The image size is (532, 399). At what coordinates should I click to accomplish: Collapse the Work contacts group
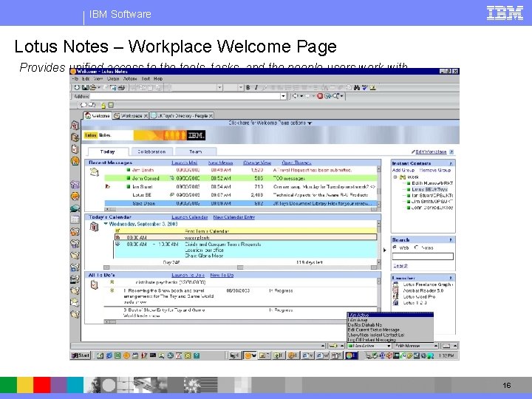pyautogui.click(x=395, y=177)
